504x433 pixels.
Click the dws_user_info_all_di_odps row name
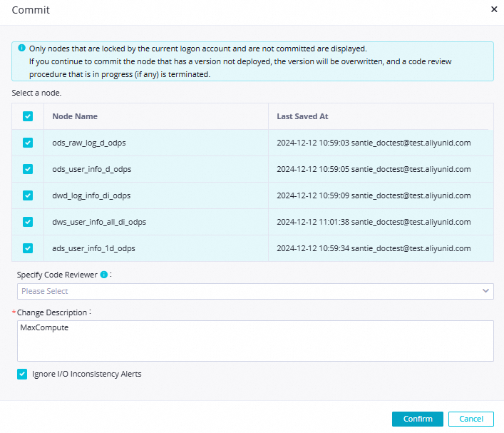pyautogui.click(x=99, y=222)
